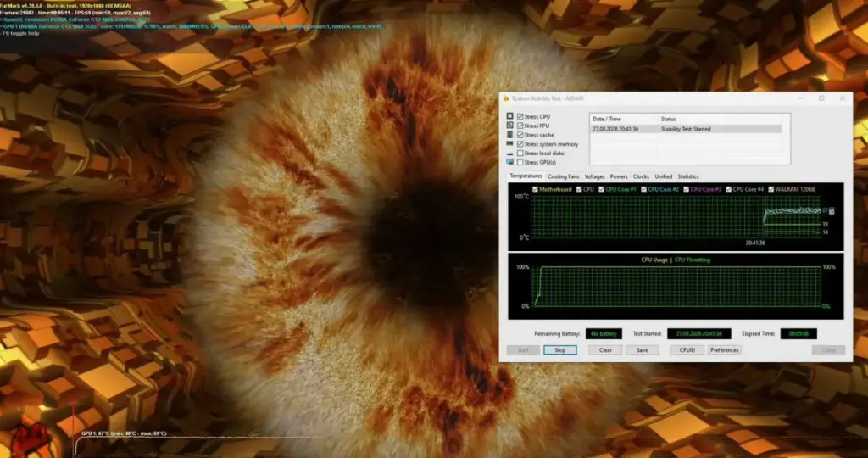Click the 20:41:36 time marker on the temperature graph
868x458 pixels.
click(755, 243)
